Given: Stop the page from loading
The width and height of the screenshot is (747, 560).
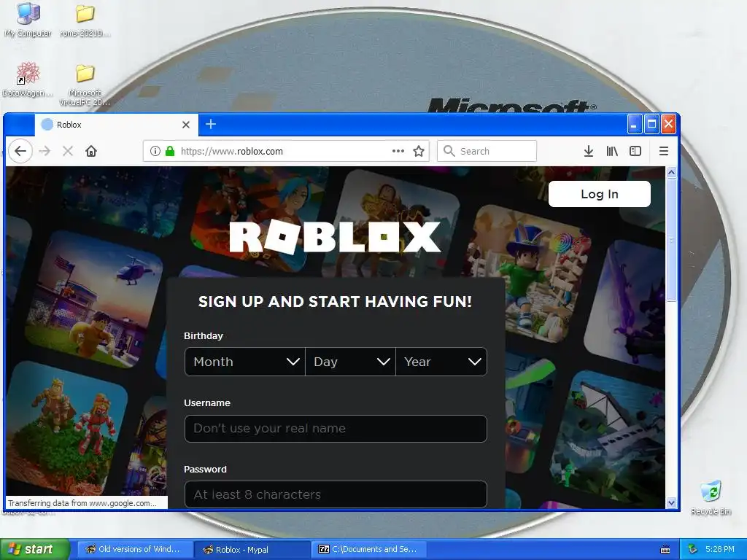Looking at the screenshot, I should tap(68, 152).
